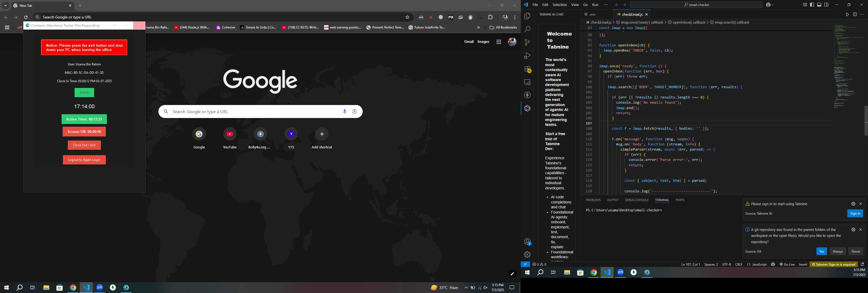Change UTF-8 encoding in status bar
Screen dimensions: 868x293
[726, 264]
